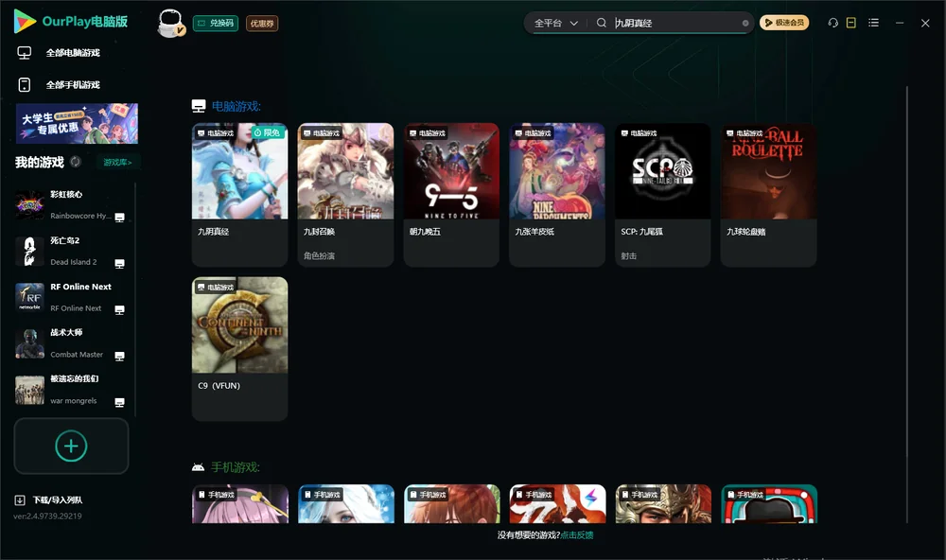Image resolution: width=946 pixels, height=560 pixels.
Task: Expand the 全平台 platform dropdown
Action: point(555,23)
